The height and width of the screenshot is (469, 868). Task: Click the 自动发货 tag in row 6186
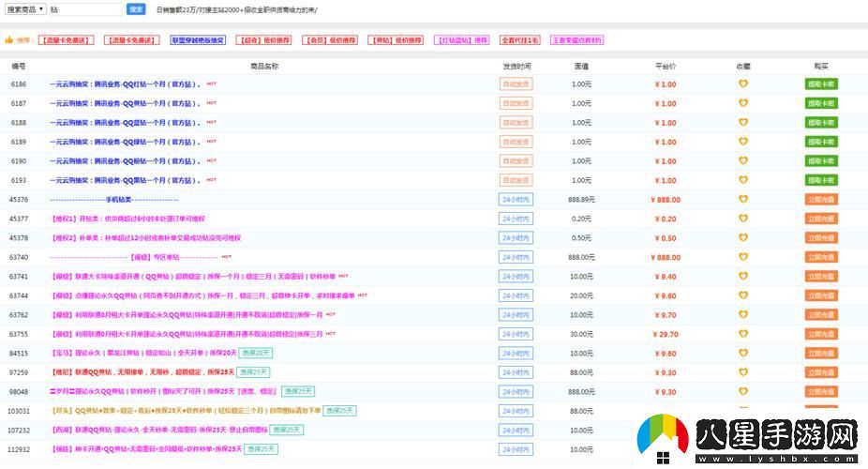[x=516, y=84]
